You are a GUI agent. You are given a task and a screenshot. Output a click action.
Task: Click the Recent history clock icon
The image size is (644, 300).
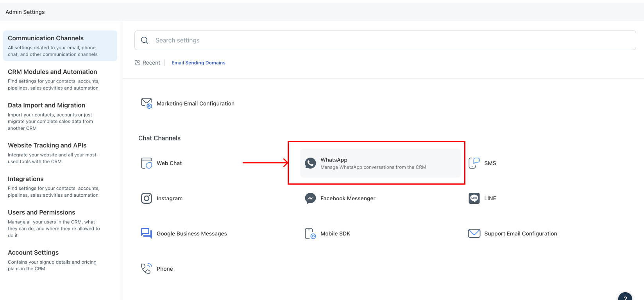[x=138, y=63]
